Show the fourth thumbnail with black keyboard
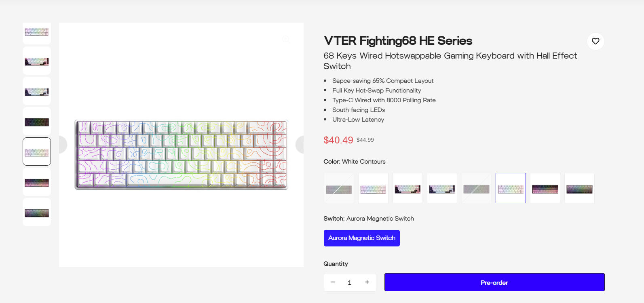The width and height of the screenshot is (644, 303). pos(37,121)
